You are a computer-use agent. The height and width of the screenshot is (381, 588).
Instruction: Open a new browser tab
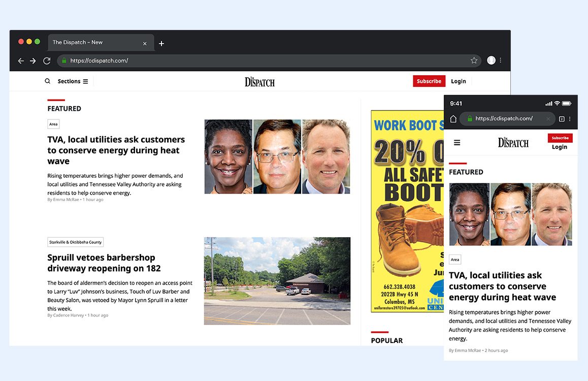[161, 44]
